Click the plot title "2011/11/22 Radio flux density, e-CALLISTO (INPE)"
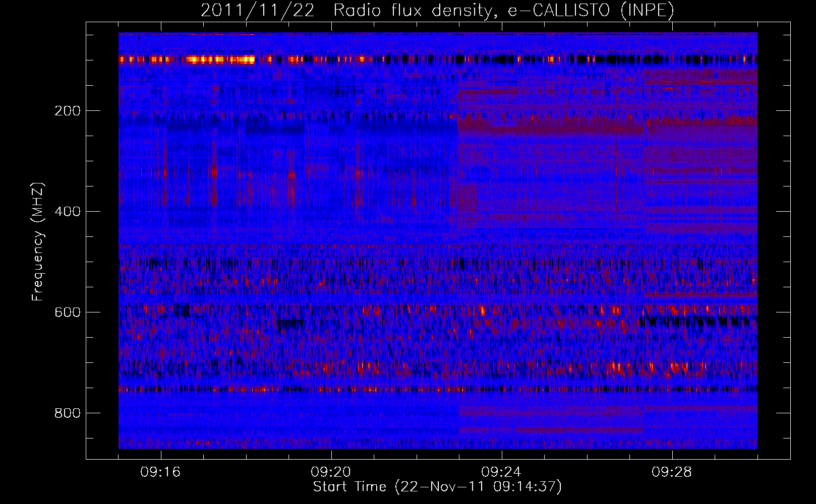Image resolution: width=816 pixels, height=504 pixels. [437, 10]
